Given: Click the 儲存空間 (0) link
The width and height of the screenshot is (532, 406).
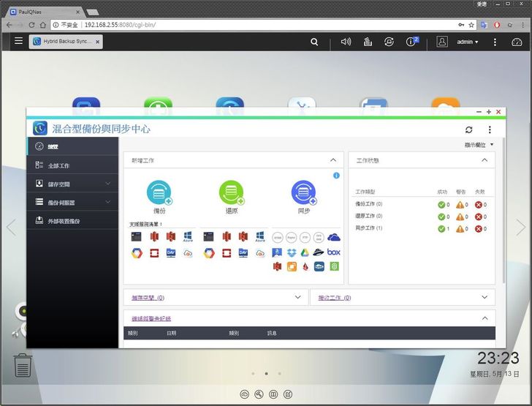Looking at the screenshot, I should coord(147,298).
